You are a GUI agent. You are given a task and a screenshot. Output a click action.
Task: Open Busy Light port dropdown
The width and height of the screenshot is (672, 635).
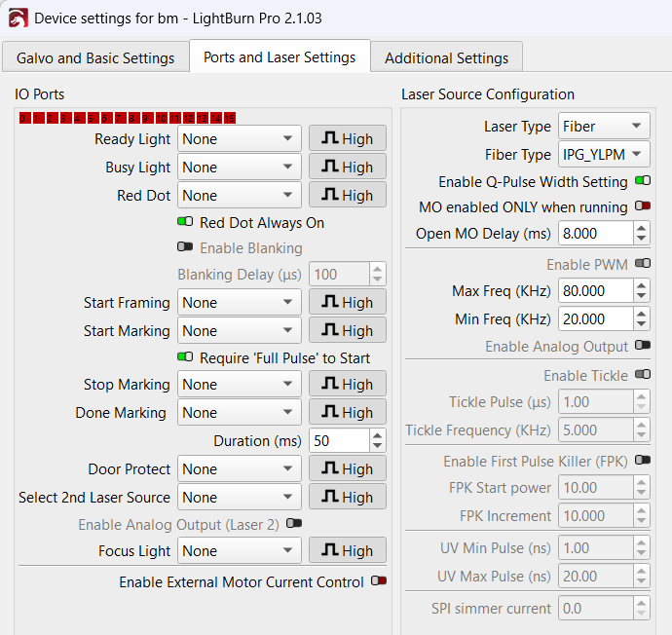pyautogui.click(x=240, y=167)
